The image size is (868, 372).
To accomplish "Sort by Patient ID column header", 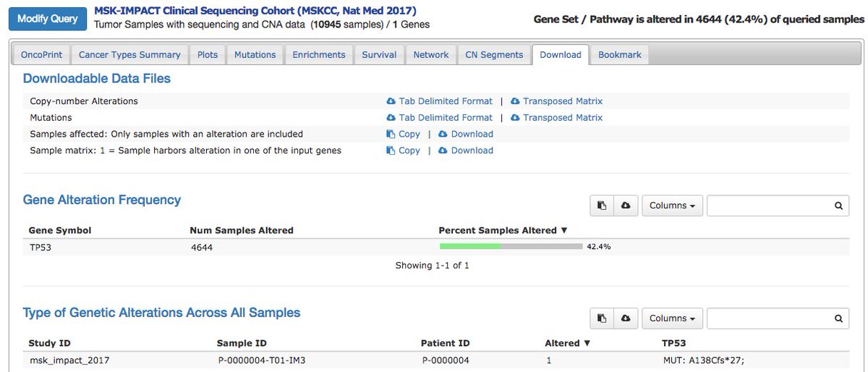I will (446, 343).
